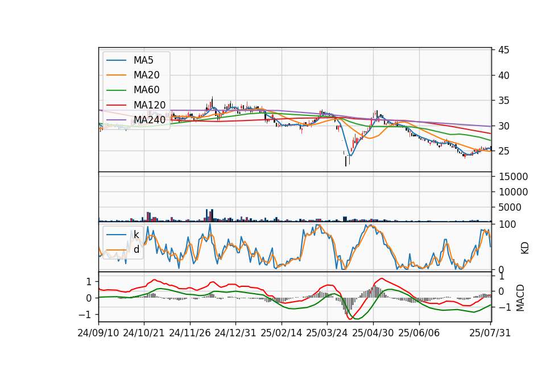The image size is (546, 392).
Task: Click the 100 KD axis tick
Action: click(x=507, y=224)
